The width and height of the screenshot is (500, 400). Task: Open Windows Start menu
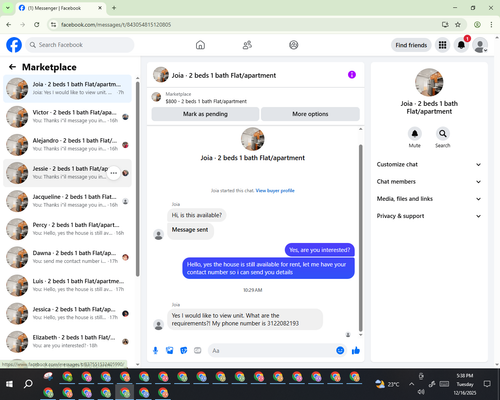pyautogui.click(x=9, y=384)
